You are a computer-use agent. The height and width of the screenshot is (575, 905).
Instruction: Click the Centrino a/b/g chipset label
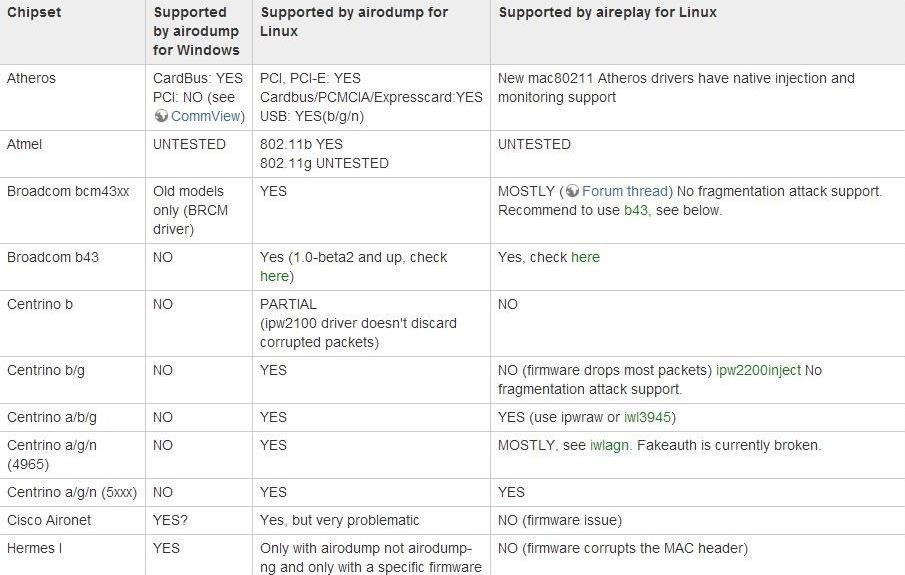(52, 417)
